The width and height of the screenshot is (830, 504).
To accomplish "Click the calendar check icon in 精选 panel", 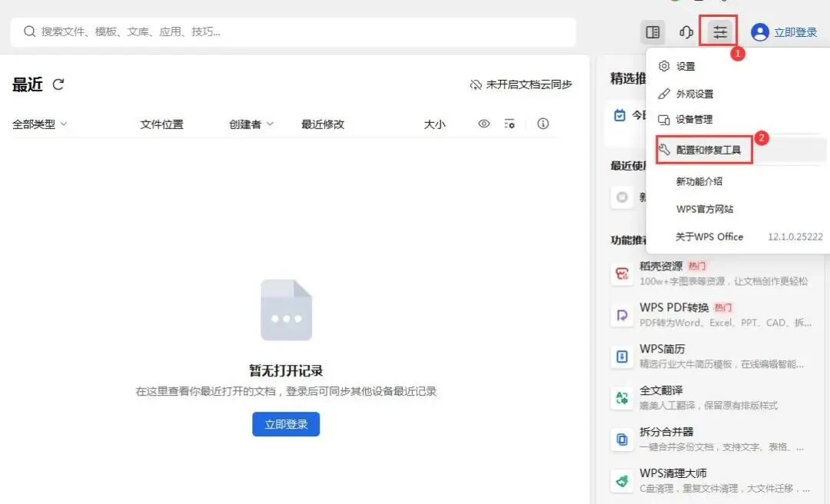I will [x=619, y=115].
